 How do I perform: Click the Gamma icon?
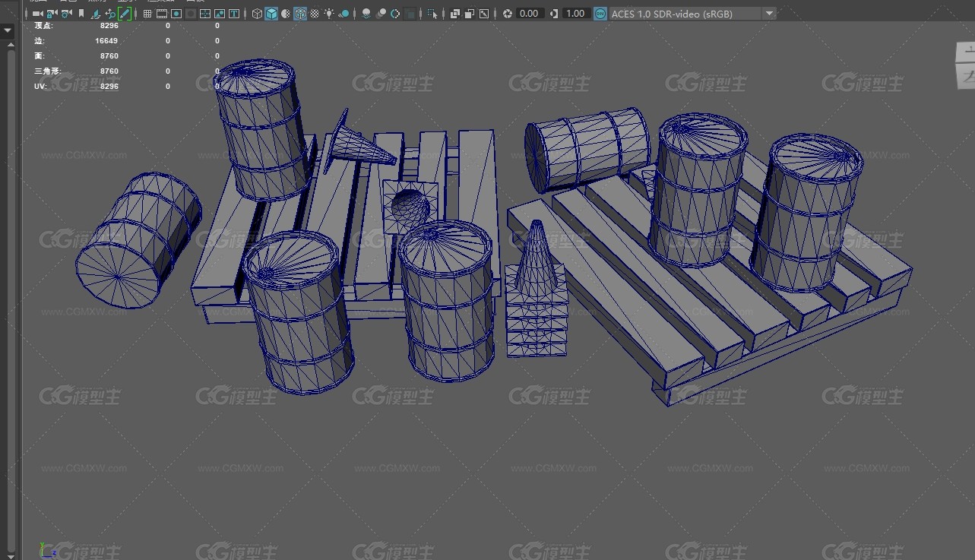[x=553, y=14]
